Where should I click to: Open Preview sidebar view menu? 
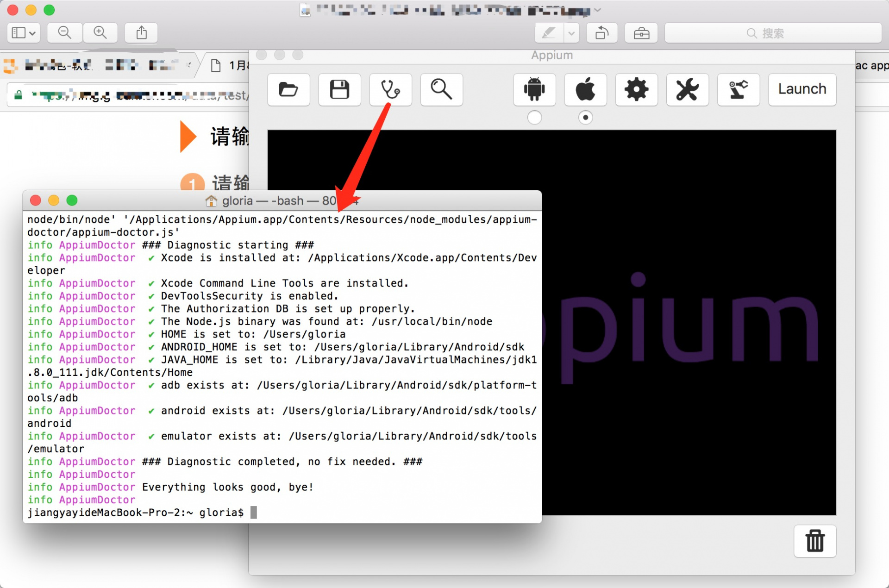[x=24, y=33]
